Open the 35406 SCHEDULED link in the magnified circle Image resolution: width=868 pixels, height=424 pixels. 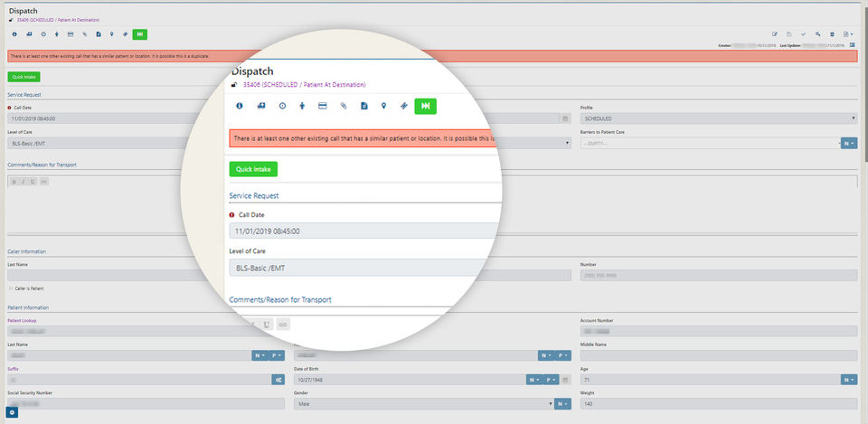point(305,85)
